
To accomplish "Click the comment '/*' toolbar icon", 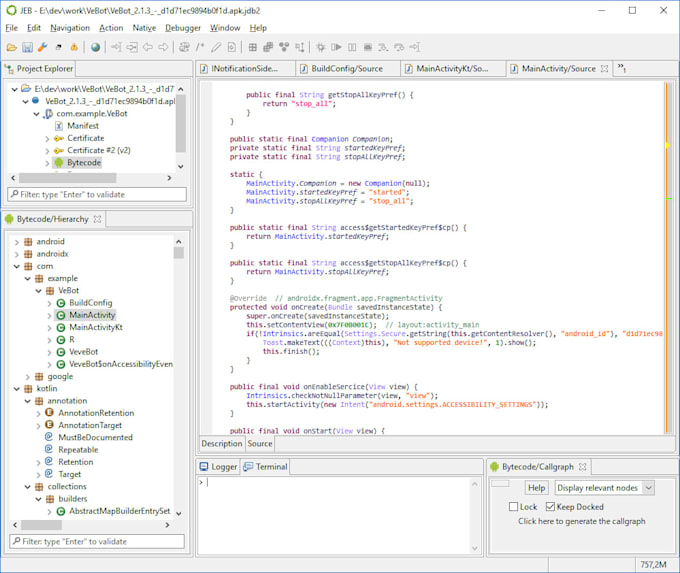I will [200, 47].
